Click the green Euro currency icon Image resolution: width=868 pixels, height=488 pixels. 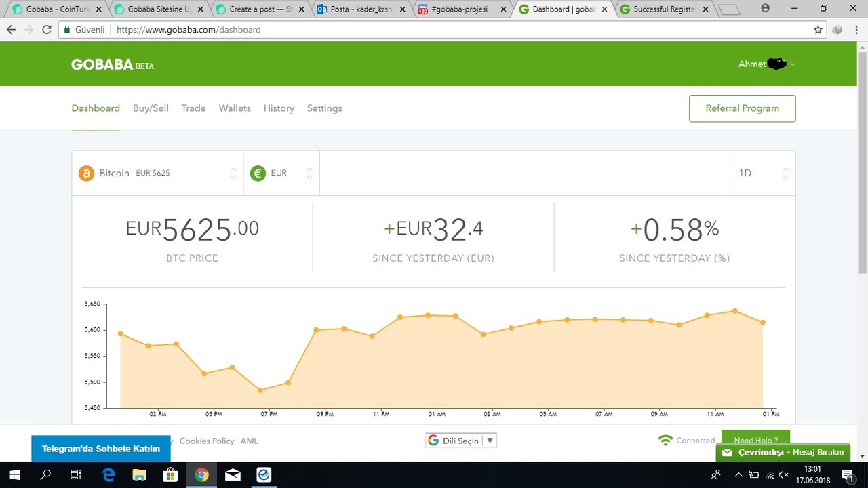[x=258, y=174]
